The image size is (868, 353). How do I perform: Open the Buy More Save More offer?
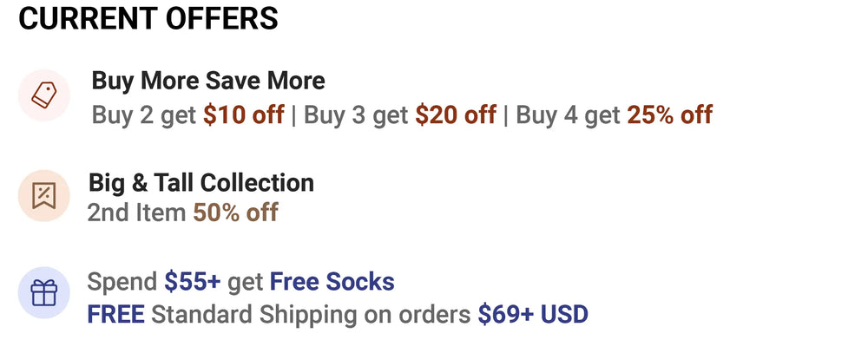(x=208, y=82)
